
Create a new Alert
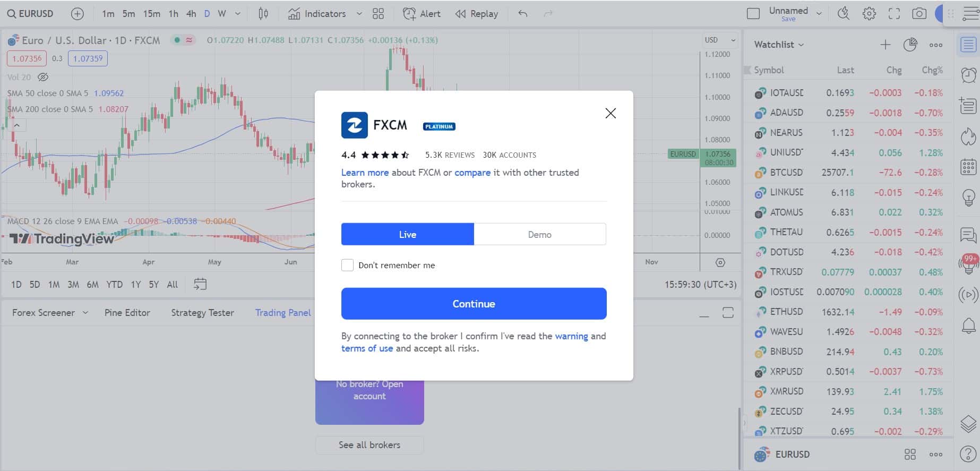click(422, 14)
